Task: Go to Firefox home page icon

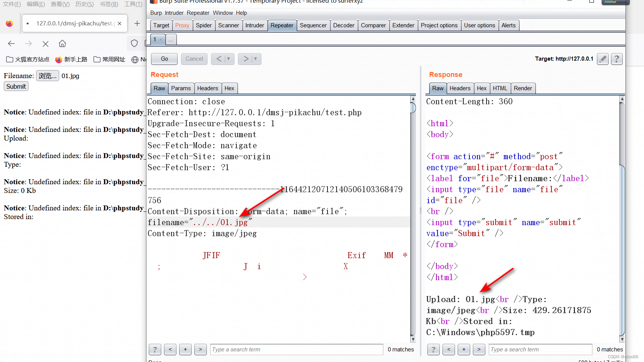Action: click(63, 44)
